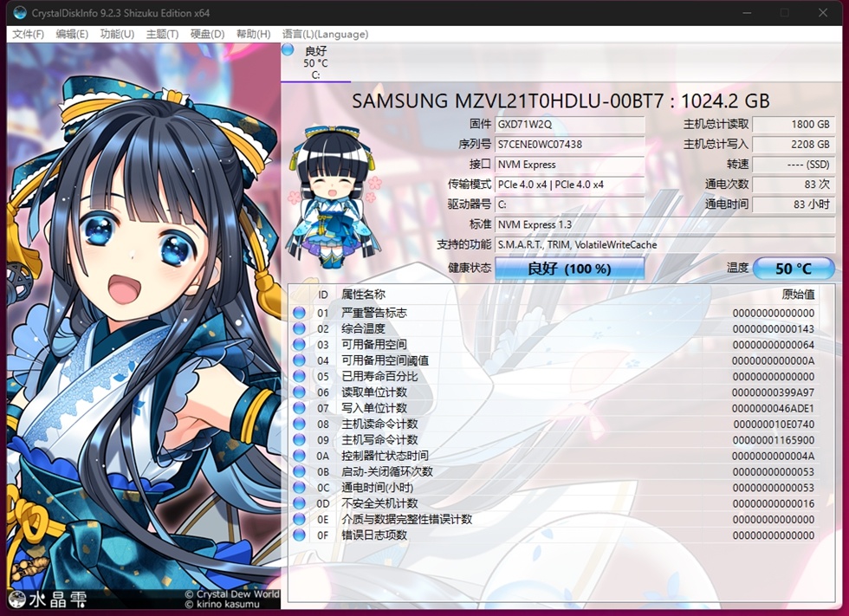Open the 硬盘(D) menu
The height and width of the screenshot is (616, 849).
pos(207,34)
